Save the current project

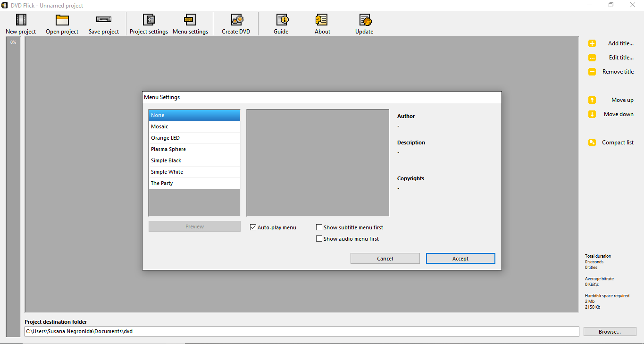point(103,23)
